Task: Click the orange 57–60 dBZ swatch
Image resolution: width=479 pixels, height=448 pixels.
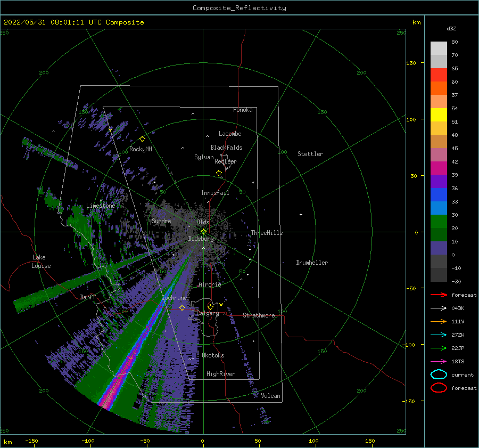Action: [x=439, y=88]
